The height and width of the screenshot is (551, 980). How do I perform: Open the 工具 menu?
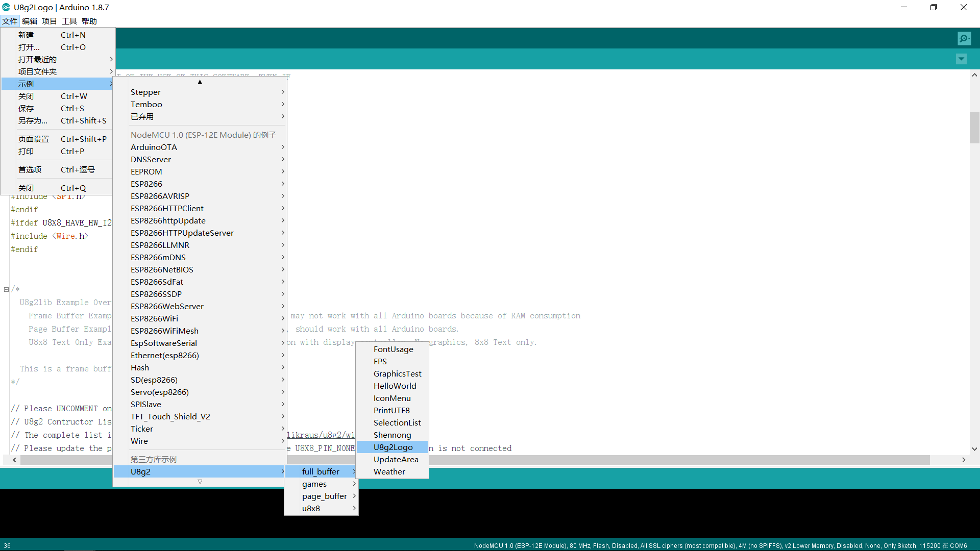coord(69,21)
